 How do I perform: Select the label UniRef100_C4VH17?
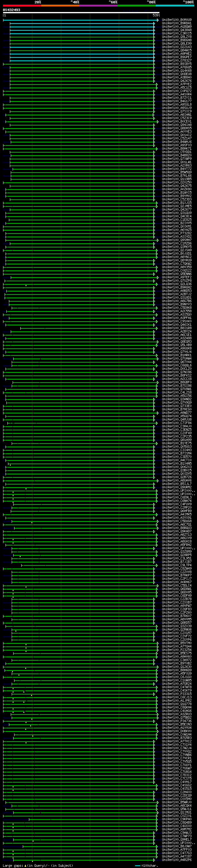tap(177, 782)
